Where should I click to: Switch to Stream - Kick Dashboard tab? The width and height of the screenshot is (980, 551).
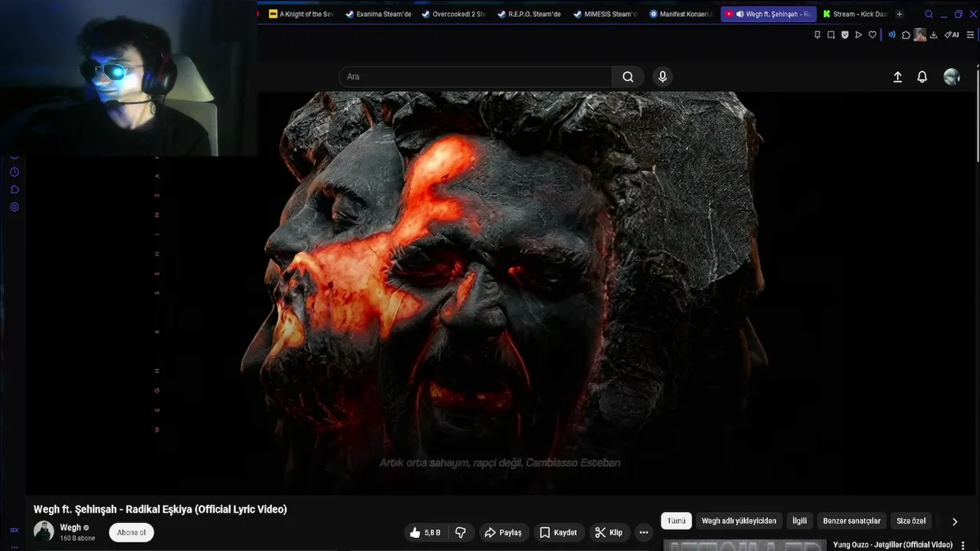coord(855,14)
